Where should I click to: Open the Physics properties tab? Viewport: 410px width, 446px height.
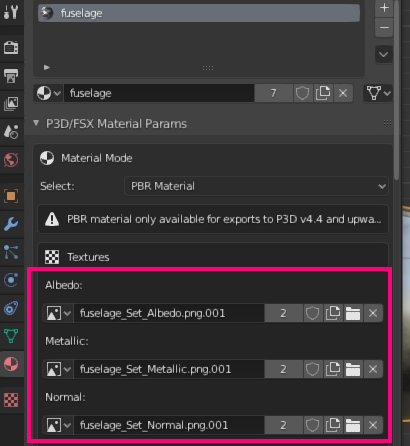pos(11,280)
